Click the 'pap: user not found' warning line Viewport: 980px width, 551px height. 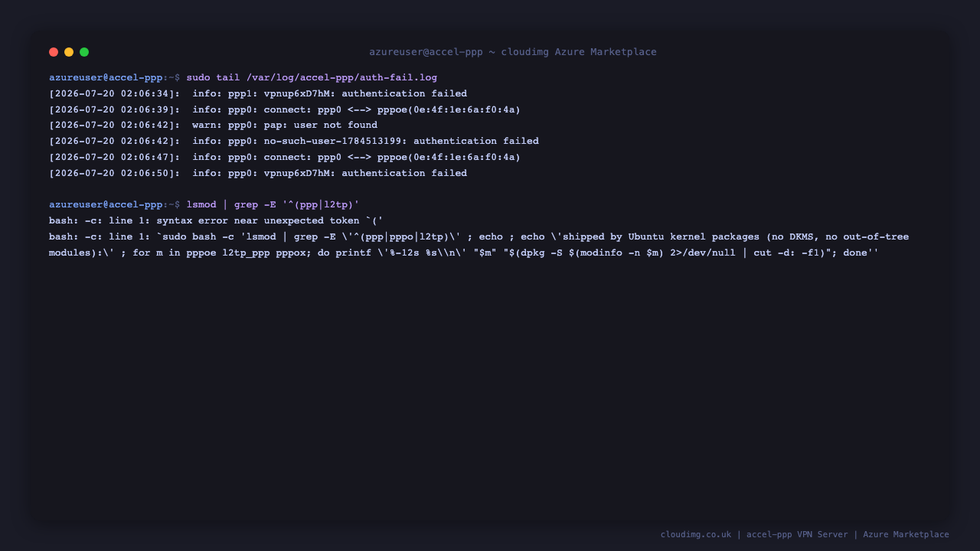(214, 126)
